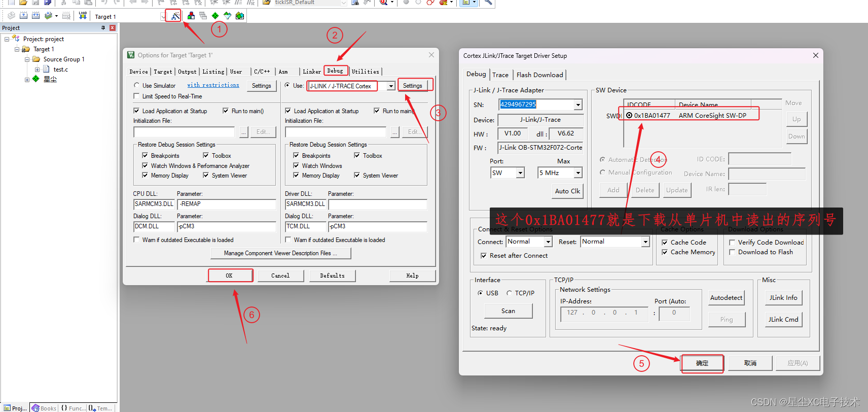Screen dimensions: 868x412
Task: Click the JLink Info button
Action: pos(783,298)
